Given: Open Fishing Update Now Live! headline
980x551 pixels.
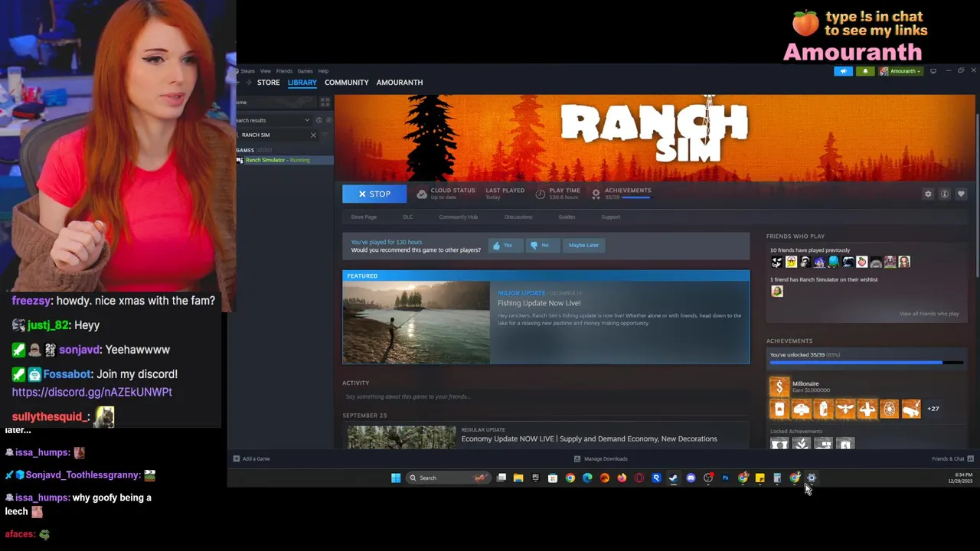Looking at the screenshot, I should pos(539,303).
